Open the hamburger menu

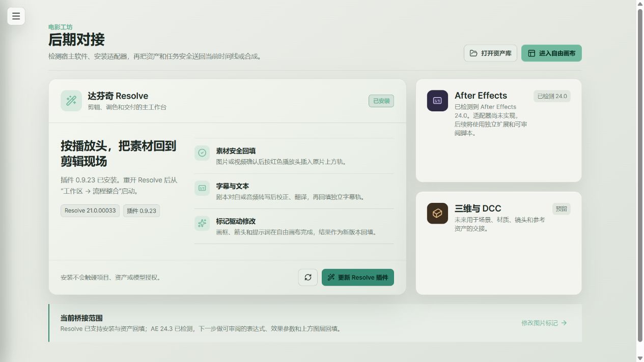(x=16, y=16)
